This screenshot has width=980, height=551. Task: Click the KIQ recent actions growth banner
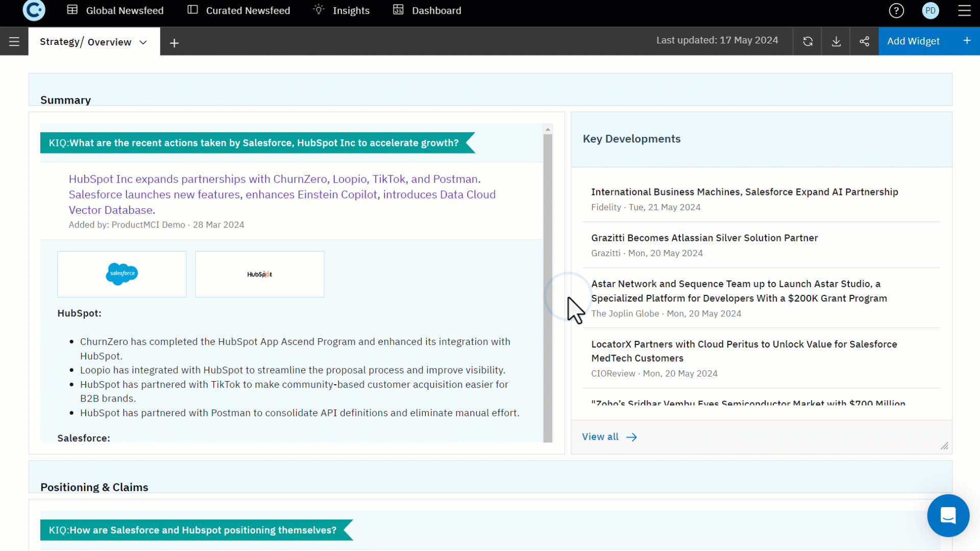coord(257,143)
